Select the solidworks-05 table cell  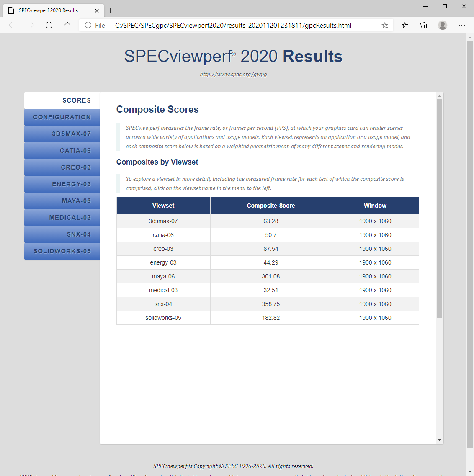coord(163,318)
